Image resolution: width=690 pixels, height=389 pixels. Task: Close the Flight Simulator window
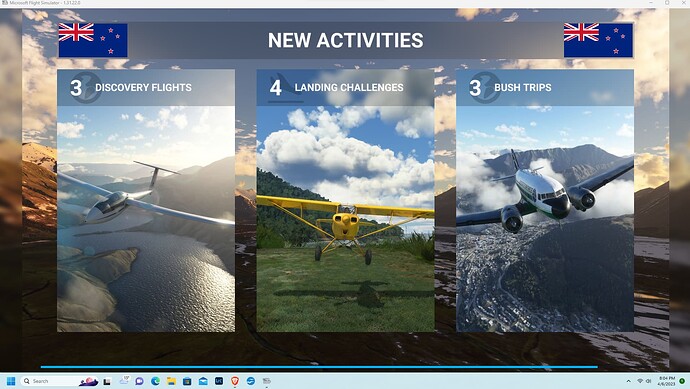tap(683, 3)
